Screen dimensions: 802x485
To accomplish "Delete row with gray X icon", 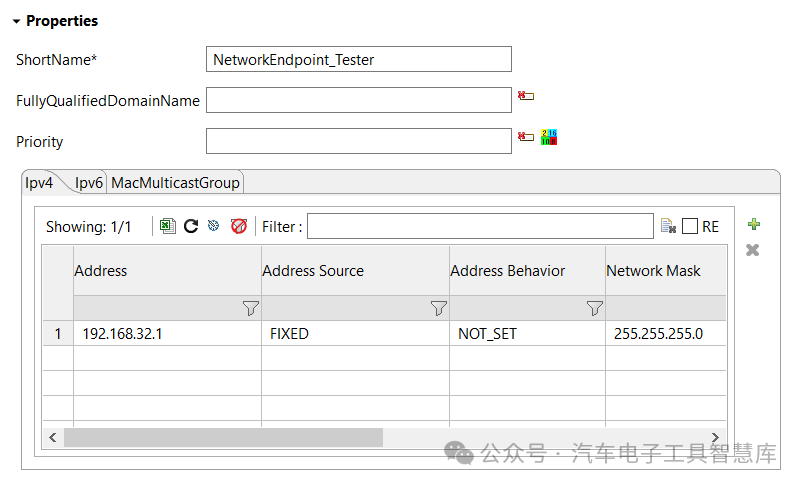I will [752, 250].
